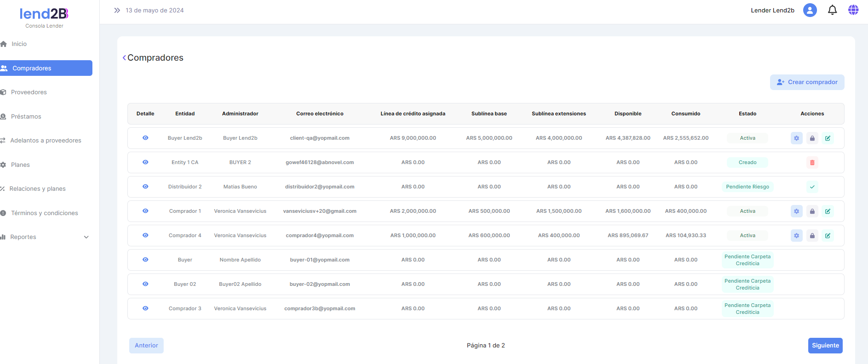
Task: Click the edit pencil icon for Comprador 4
Action: pos(828,236)
